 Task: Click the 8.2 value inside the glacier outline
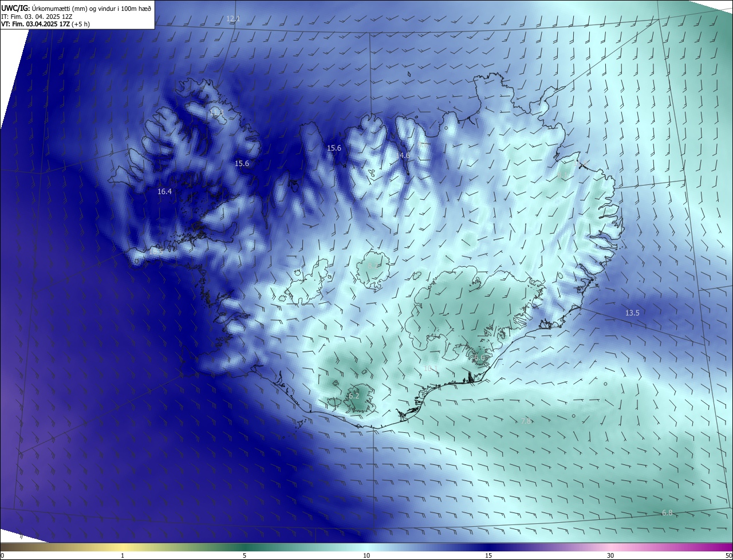coord(372,265)
